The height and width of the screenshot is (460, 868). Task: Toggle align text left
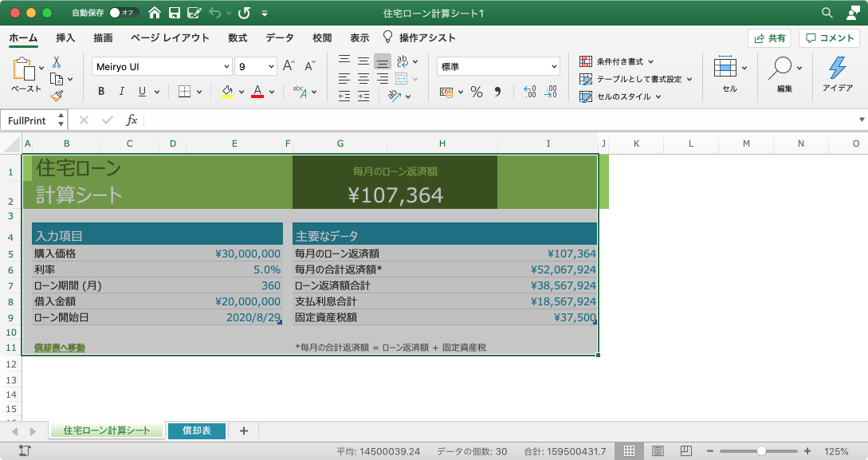(x=344, y=79)
